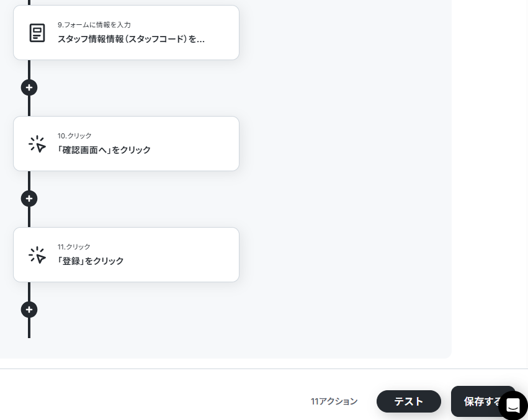Select the 11.クリック step label

click(x=74, y=247)
